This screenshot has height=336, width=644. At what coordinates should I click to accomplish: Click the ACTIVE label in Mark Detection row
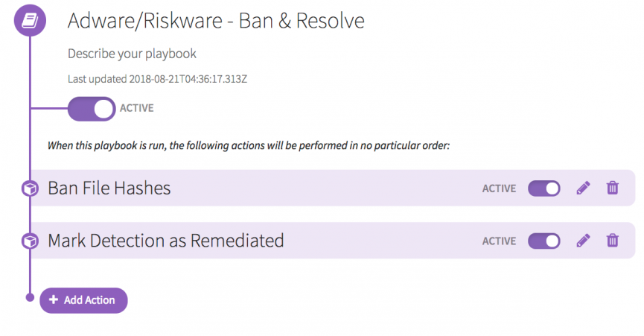(499, 241)
